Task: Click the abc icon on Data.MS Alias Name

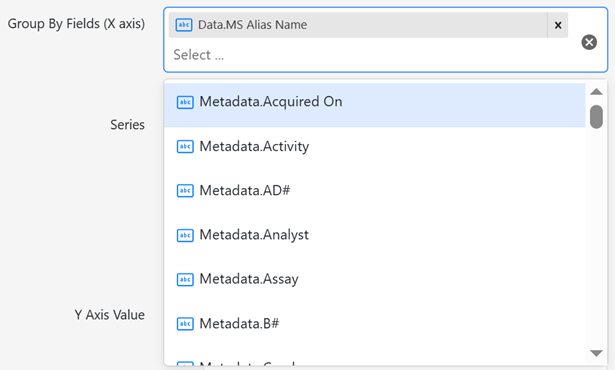Action: tap(184, 25)
